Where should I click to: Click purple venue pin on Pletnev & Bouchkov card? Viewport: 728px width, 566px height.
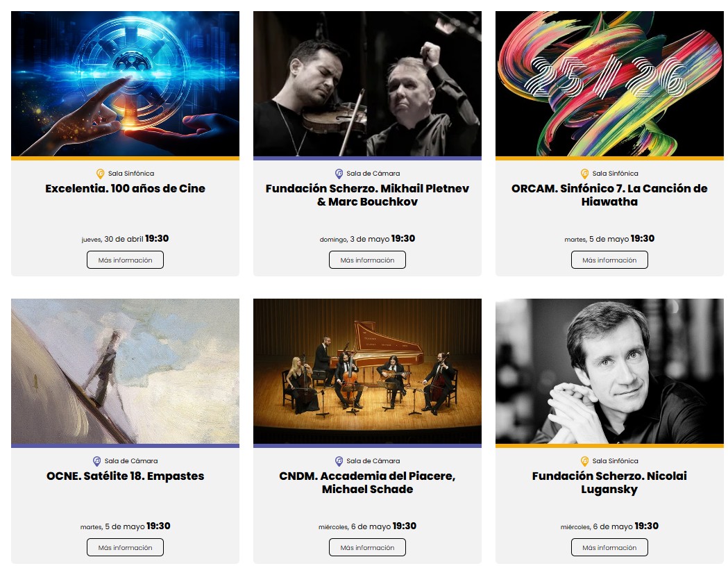pos(339,174)
